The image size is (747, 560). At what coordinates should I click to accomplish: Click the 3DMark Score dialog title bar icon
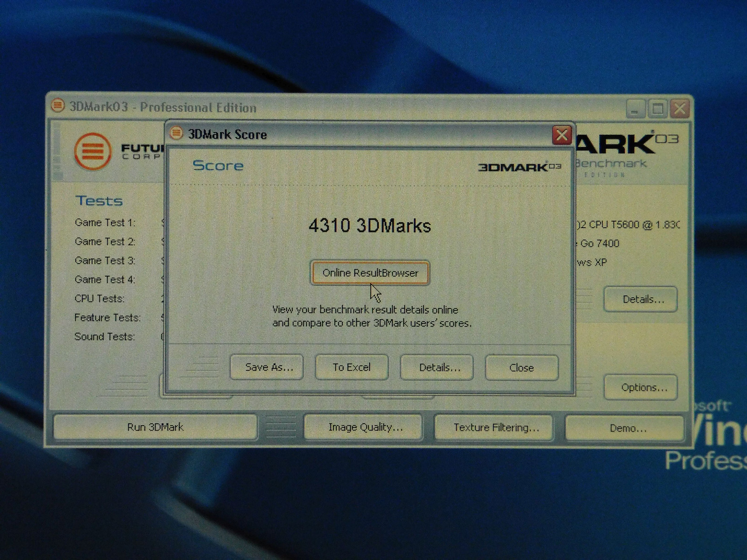176,133
